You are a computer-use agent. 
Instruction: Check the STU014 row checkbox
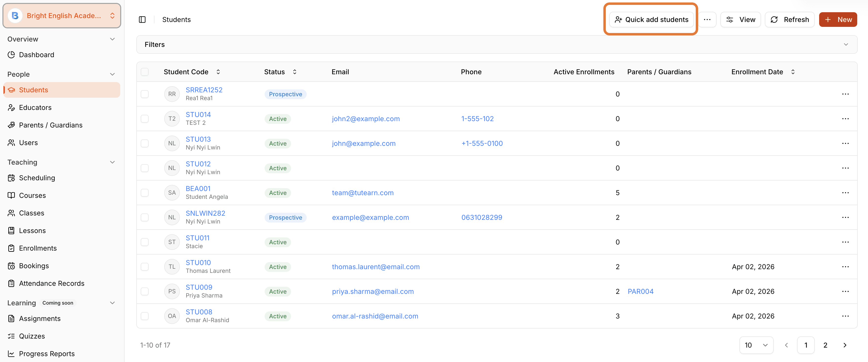(145, 118)
